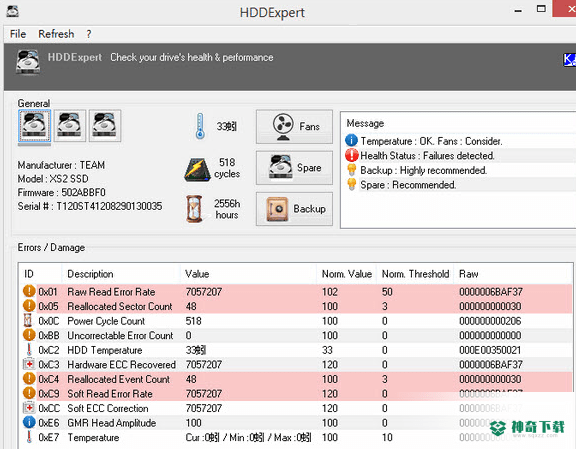Maximize the HDDExpert window
The width and height of the screenshot is (576, 449).
541,9
